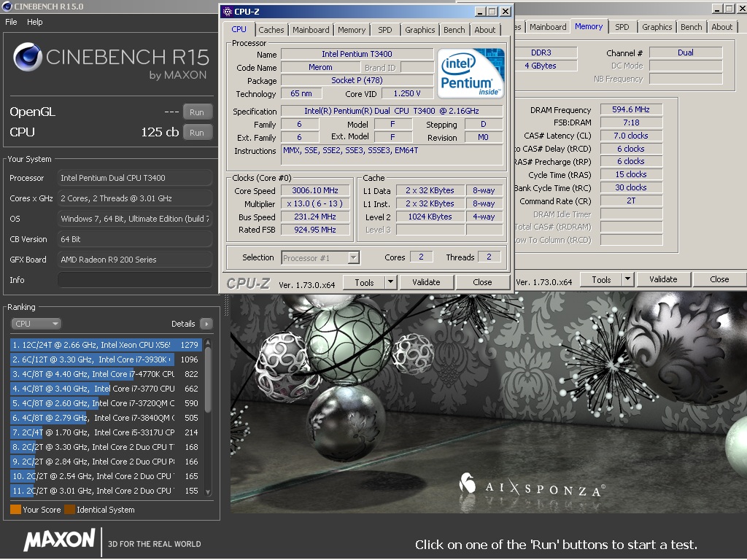Expand Tools dropdown arrow in rear CPU-Z
Image resolution: width=747 pixels, height=560 pixels.
[x=628, y=279]
